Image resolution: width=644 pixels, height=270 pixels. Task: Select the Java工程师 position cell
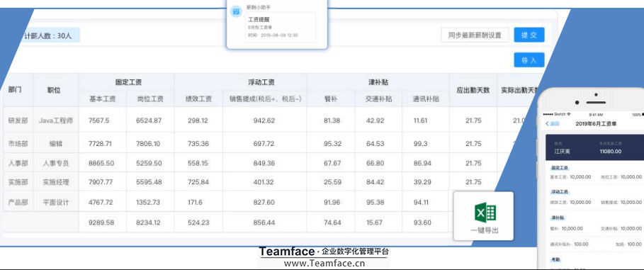click(56, 120)
